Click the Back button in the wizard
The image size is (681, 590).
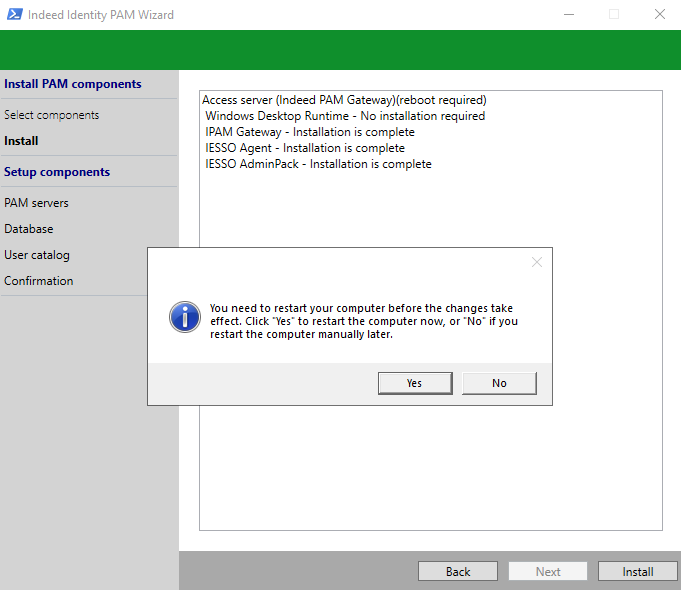pyautogui.click(x=458, y=571)
